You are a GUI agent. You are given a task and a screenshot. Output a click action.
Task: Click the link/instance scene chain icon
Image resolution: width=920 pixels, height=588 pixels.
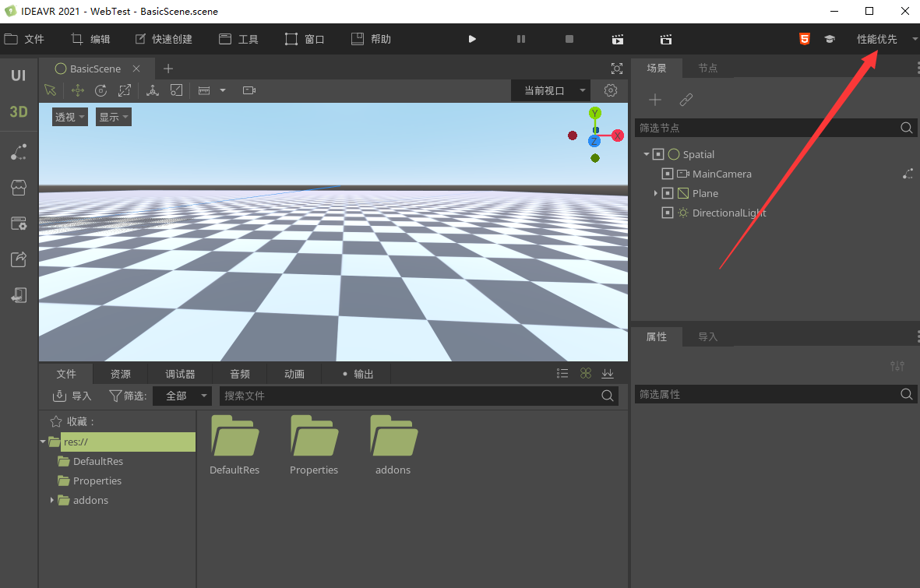point(686,100)
